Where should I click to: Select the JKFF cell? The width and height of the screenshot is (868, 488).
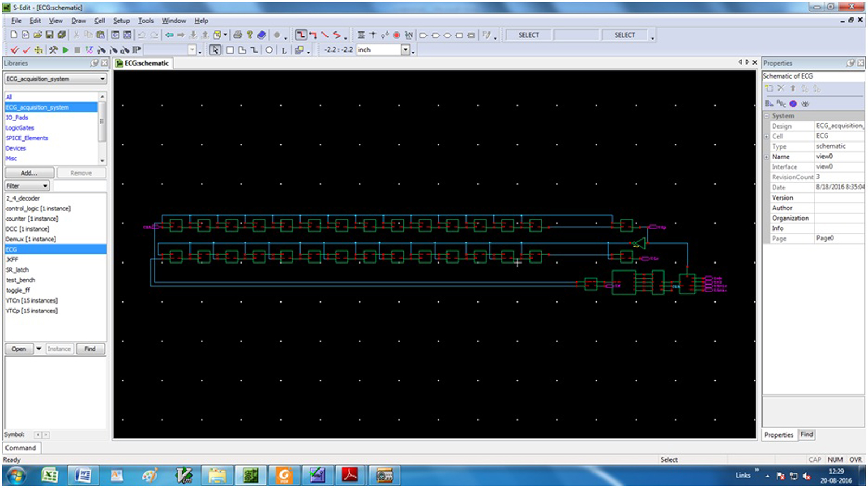pyautogui.click(x=12, y=260)
